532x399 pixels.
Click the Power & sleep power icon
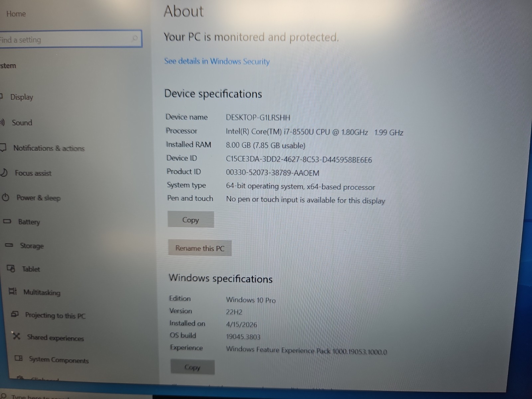(6, 197)
